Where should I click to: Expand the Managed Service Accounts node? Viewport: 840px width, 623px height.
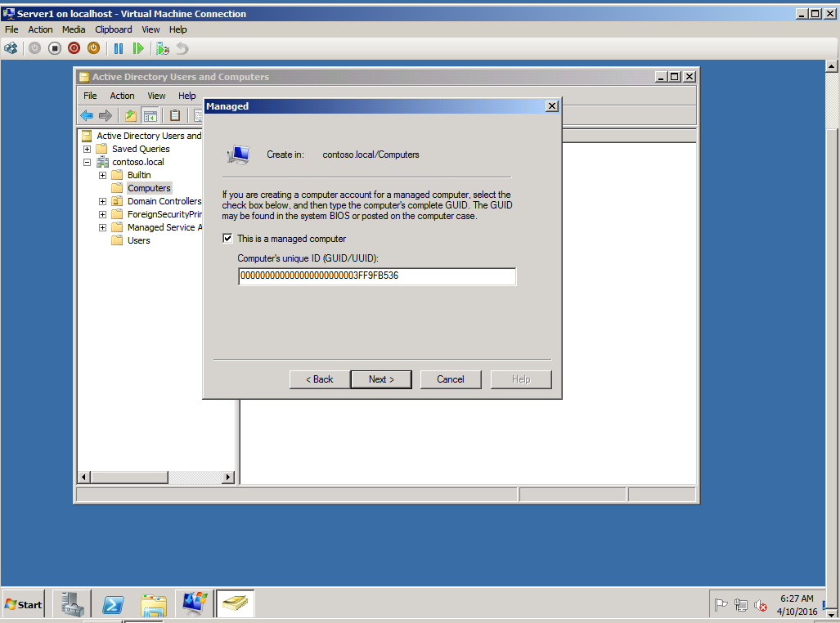pyautogui.click(x=102, y=227)
